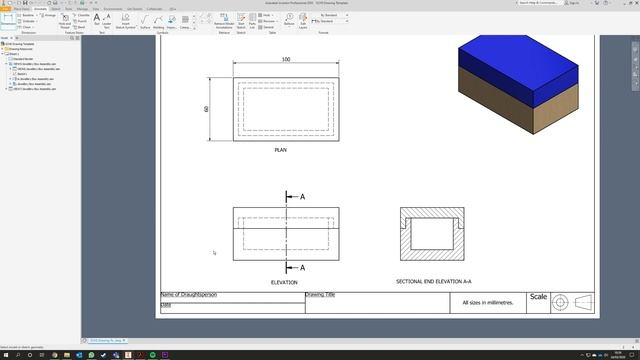640x360 pixels.
Task: Select the Hole and Thread notes tool
Action: (x=65, y=21)
